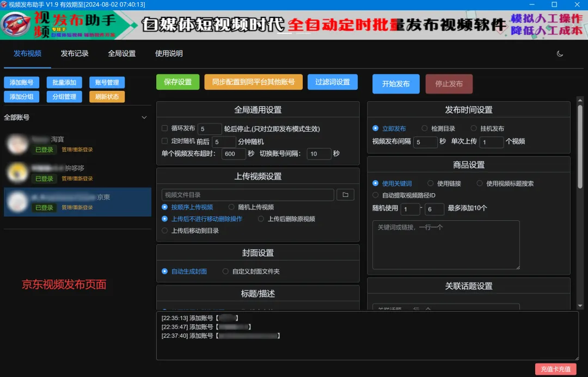Focus 视频文件目录 input field

248,195
